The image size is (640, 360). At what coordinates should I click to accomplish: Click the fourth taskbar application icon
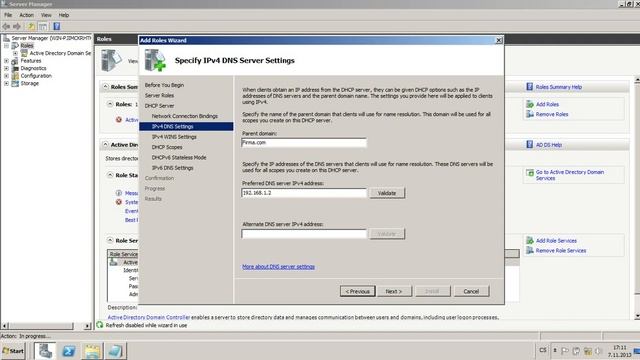tap(115, 351)
